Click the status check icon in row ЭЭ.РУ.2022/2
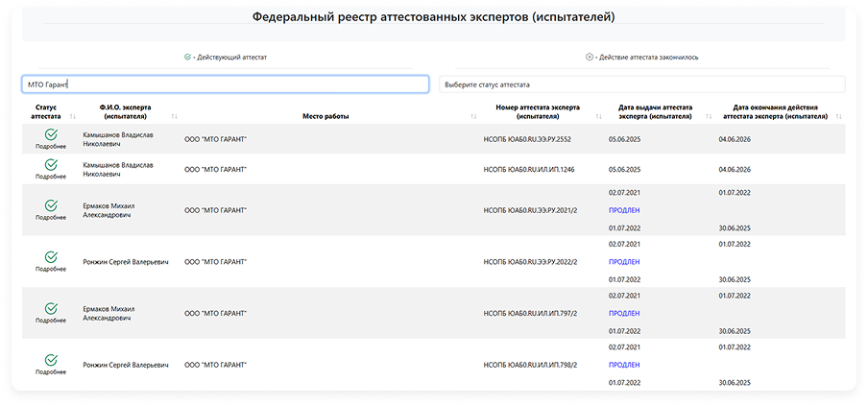Viewport: 868px width, 406px height. point(51,257)
